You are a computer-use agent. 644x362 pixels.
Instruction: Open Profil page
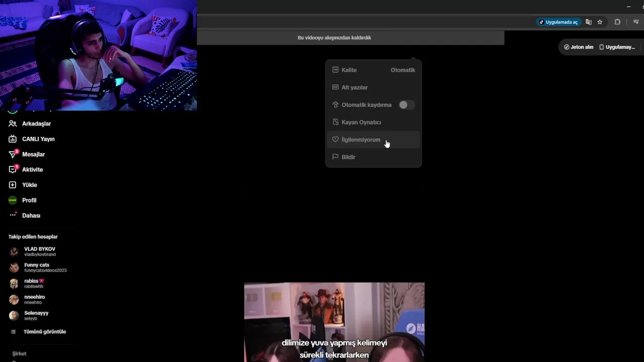(29, 200)
